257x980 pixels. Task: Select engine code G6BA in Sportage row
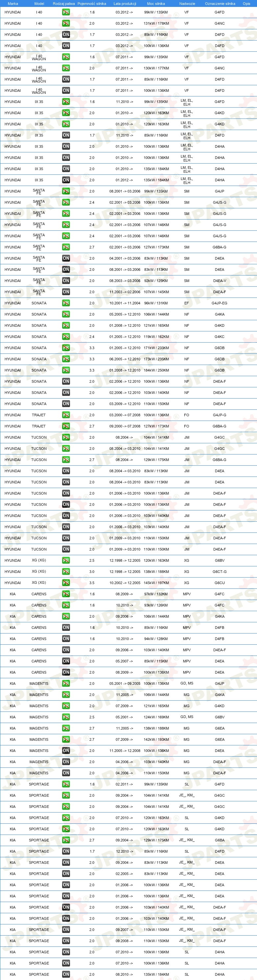(219, 840)
